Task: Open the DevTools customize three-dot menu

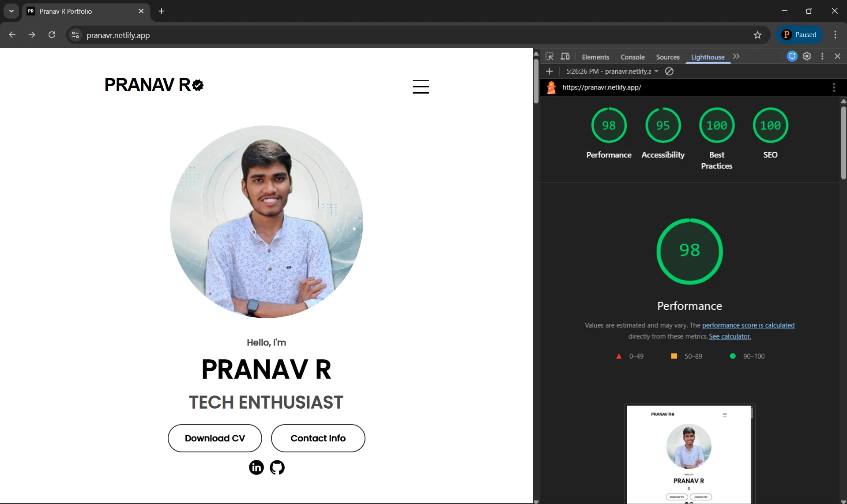Action: pyautogui.click(x=822, y=56)
